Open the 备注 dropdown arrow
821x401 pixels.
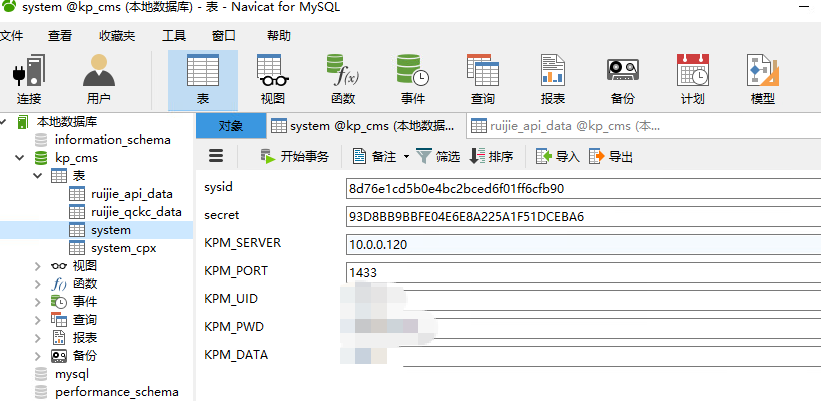pyautogui.click(x=406, y=157)
